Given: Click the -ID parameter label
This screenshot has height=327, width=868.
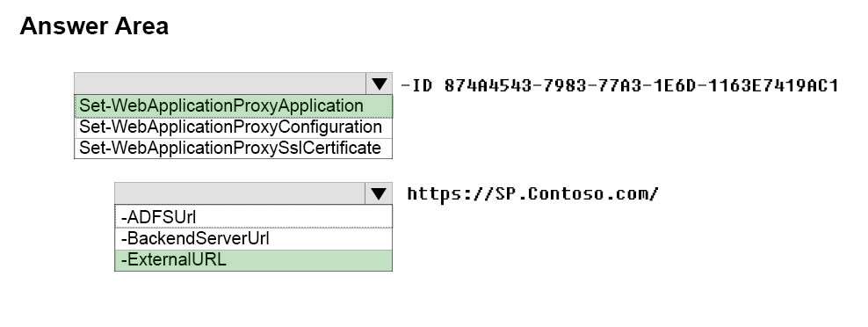Looking at the screenshot, I should [417, 85].
